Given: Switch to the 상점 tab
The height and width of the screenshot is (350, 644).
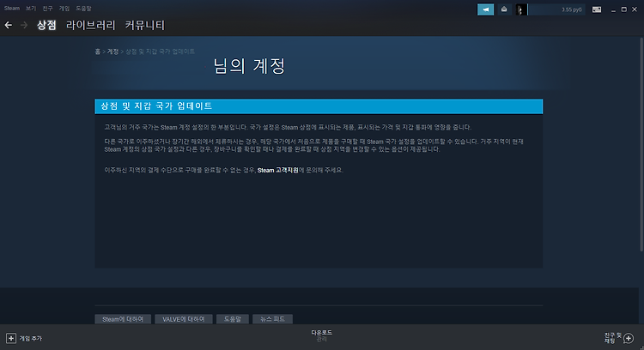Looking at the screenshot, I should [46, 26].
